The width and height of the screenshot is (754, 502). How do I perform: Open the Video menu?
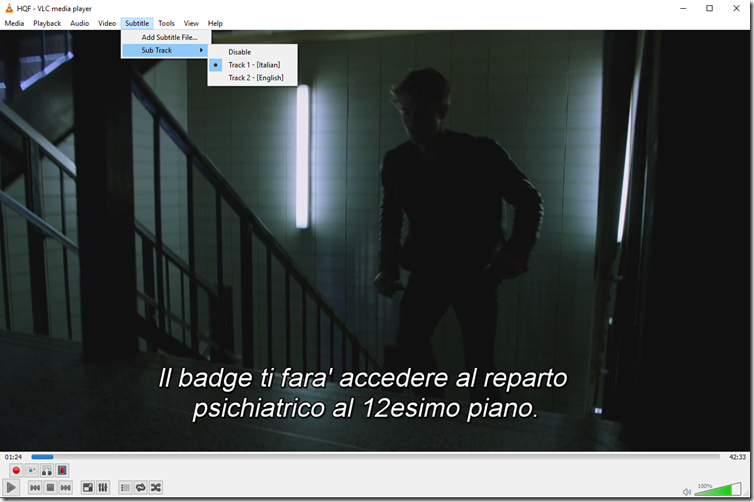click(107, 23)
